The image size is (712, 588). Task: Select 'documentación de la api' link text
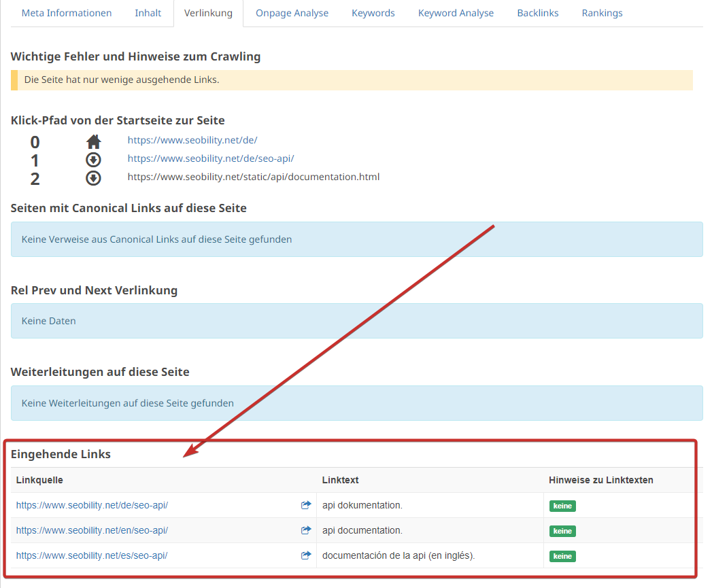399,555
